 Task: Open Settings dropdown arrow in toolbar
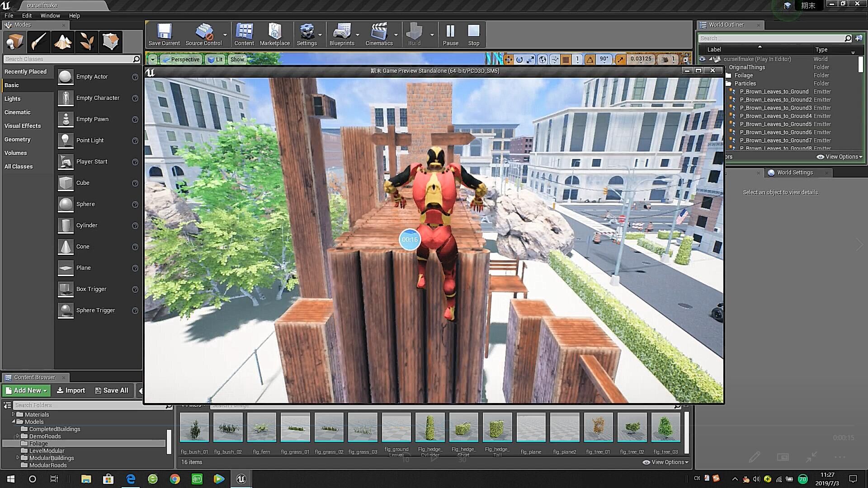click(320, 35)
